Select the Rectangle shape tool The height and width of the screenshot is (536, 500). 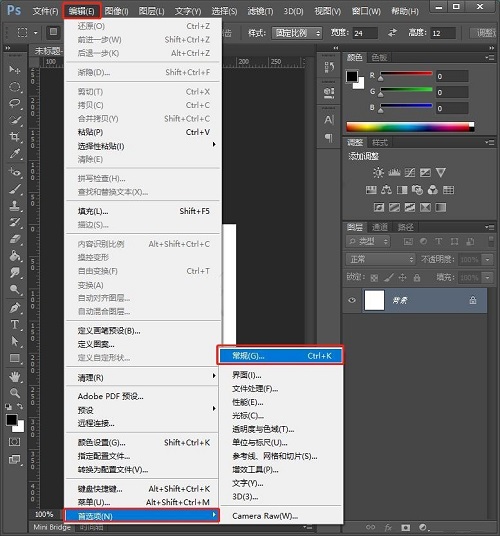pos(14,358)
